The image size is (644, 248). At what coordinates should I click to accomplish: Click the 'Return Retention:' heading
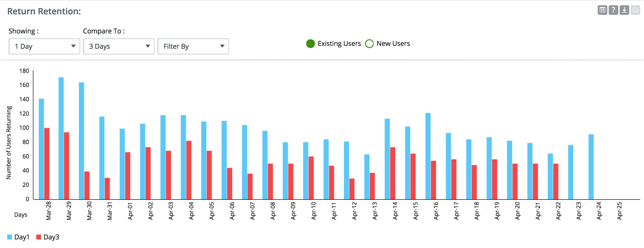point(44,11)
